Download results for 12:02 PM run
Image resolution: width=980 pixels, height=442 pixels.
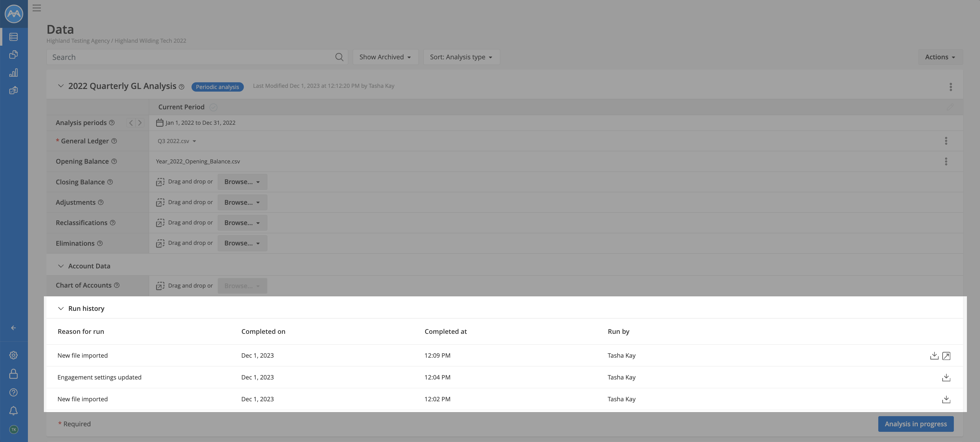click(946, 399)
